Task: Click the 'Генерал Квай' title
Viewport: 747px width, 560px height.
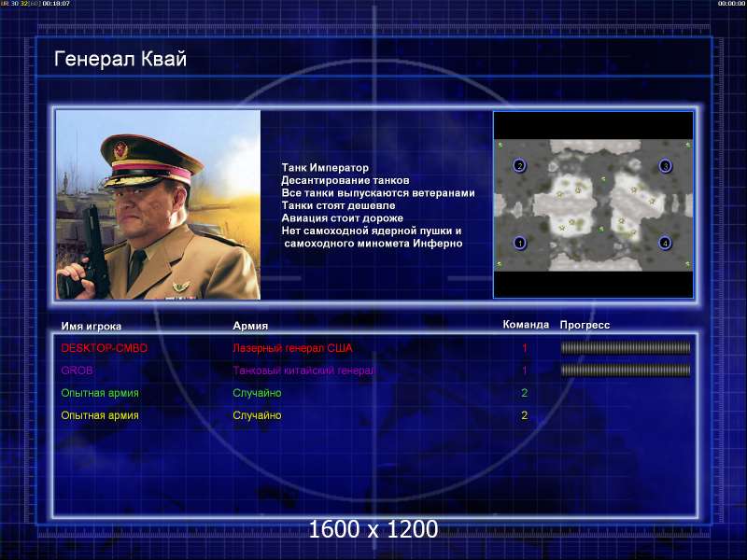Action: [x=120, y=59]
